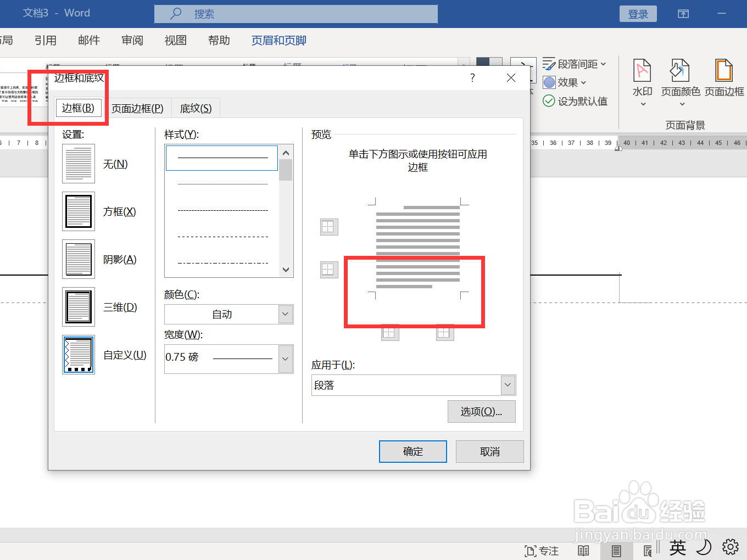Switch to the 页面边框(P) tab
Image resolution: width=747 pixels, height=560 pixels.
point(137,108)
